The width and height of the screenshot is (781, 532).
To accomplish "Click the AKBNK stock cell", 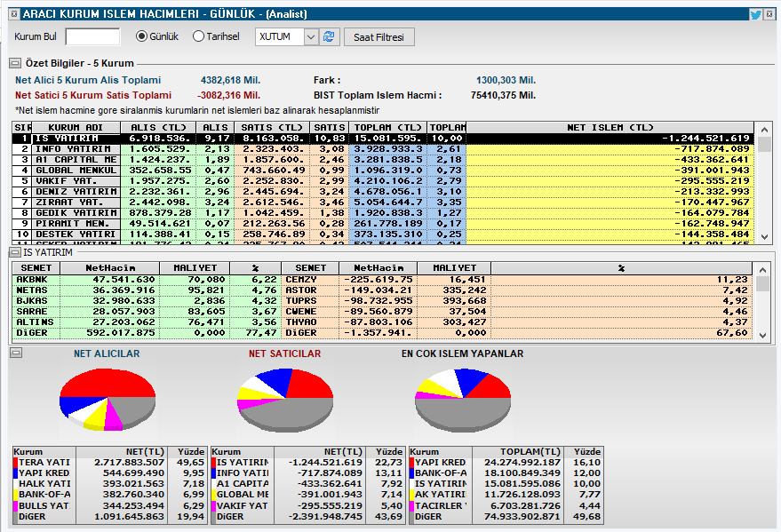I will (36, 280).
